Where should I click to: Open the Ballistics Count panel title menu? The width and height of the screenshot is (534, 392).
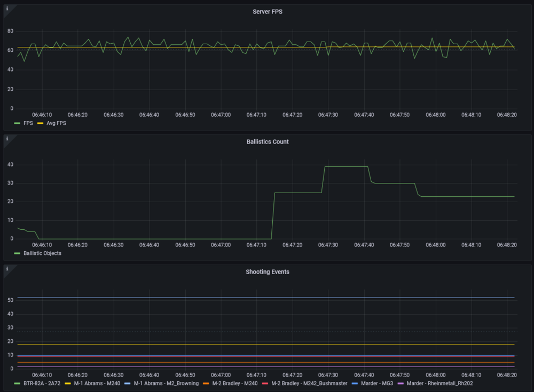[x=268, y=141]
